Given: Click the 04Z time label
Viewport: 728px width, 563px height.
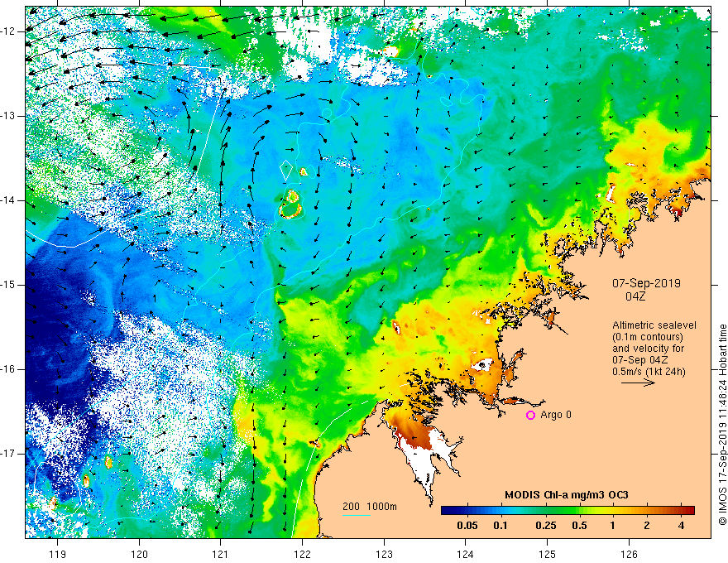Looking at the screenshot, I should point(635,296).
